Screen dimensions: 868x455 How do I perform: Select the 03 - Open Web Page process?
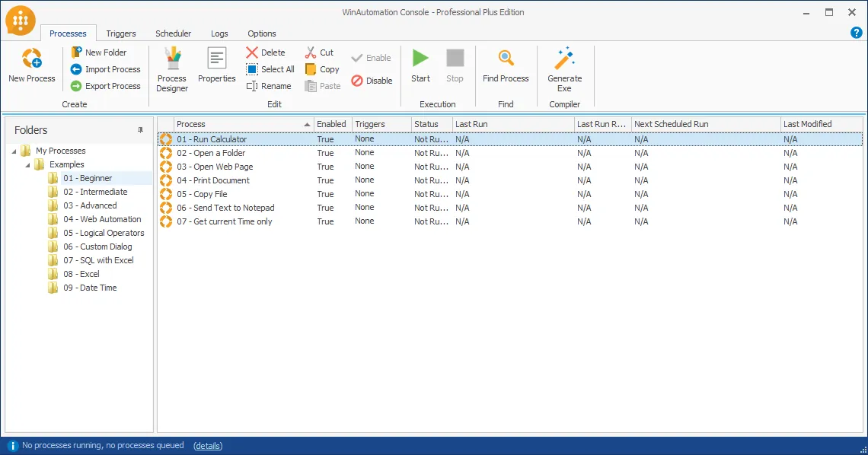tap(510, 167)
